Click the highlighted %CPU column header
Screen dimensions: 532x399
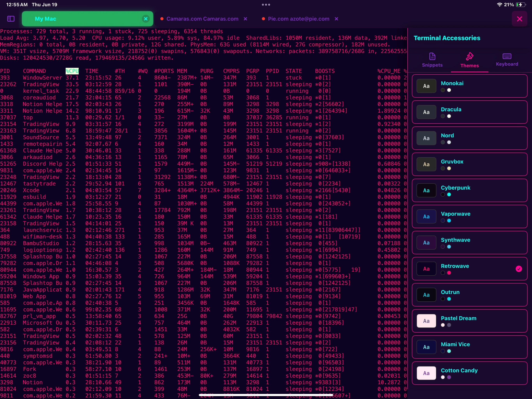pyautogui.click(x=72, y=71)
